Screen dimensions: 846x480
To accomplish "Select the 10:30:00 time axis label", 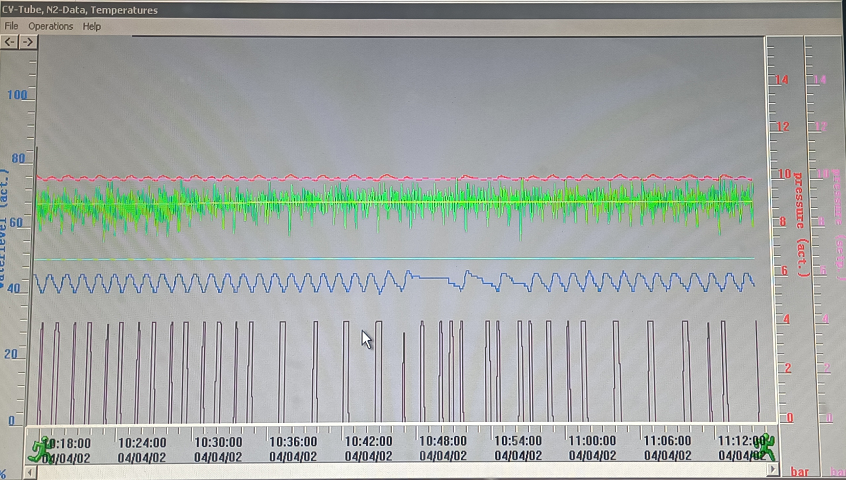I will 218,441.
